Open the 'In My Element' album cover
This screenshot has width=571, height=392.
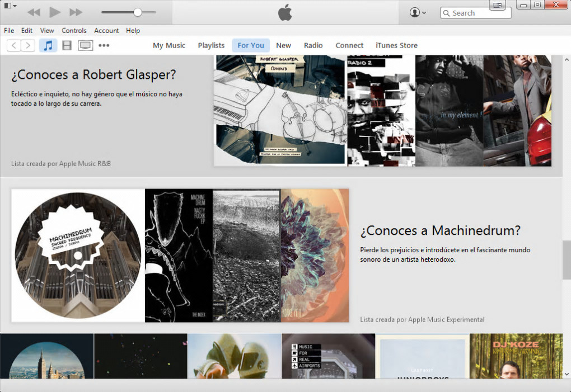(x=450, y=111)
